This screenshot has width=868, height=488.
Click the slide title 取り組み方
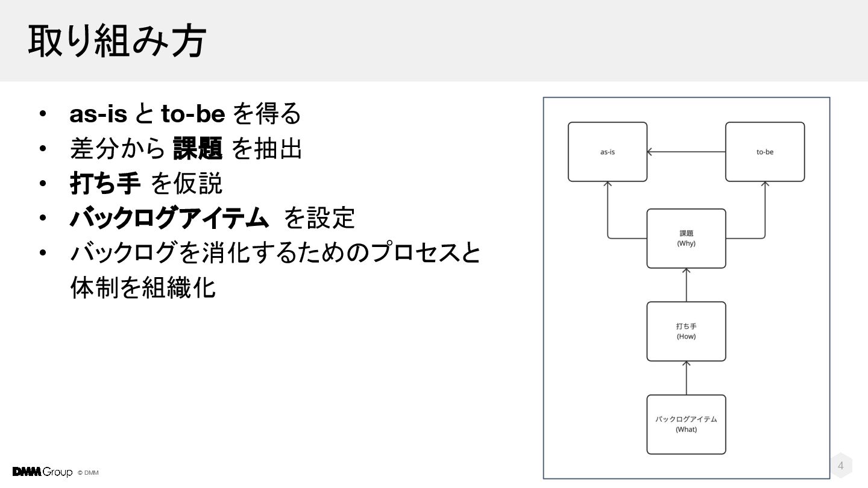(117, 41)
